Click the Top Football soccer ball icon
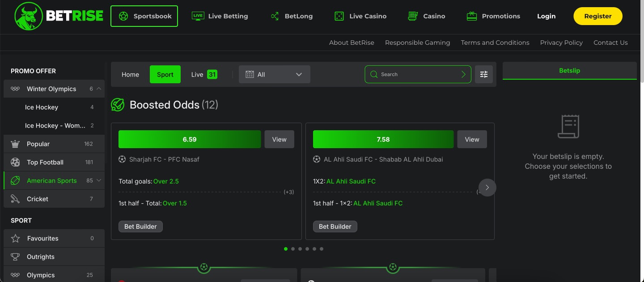Image resolution: width=644 pixels, height=282 pixels. pos(15,162)
